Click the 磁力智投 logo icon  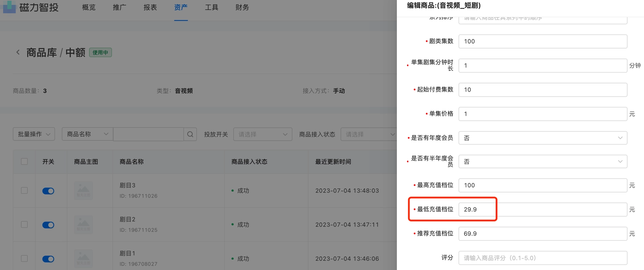pyautogui.click(x=9, y=7)
